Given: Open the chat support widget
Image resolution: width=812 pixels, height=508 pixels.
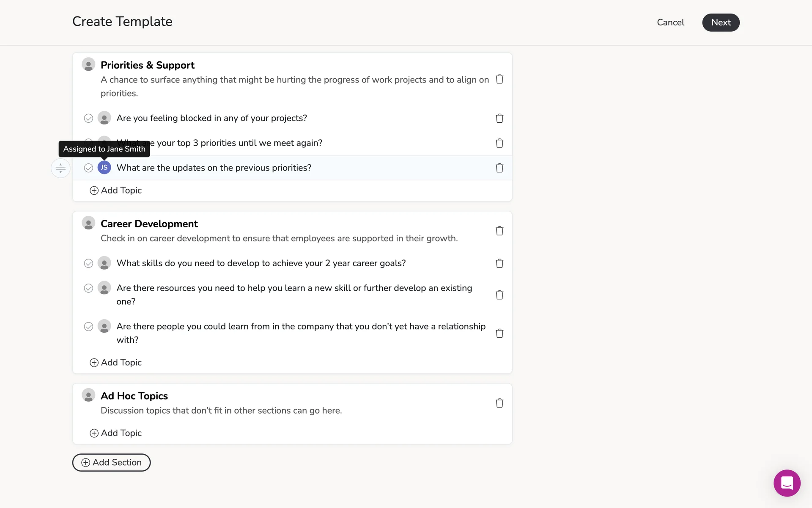Looking at the screenshot, I should [787, 483].
